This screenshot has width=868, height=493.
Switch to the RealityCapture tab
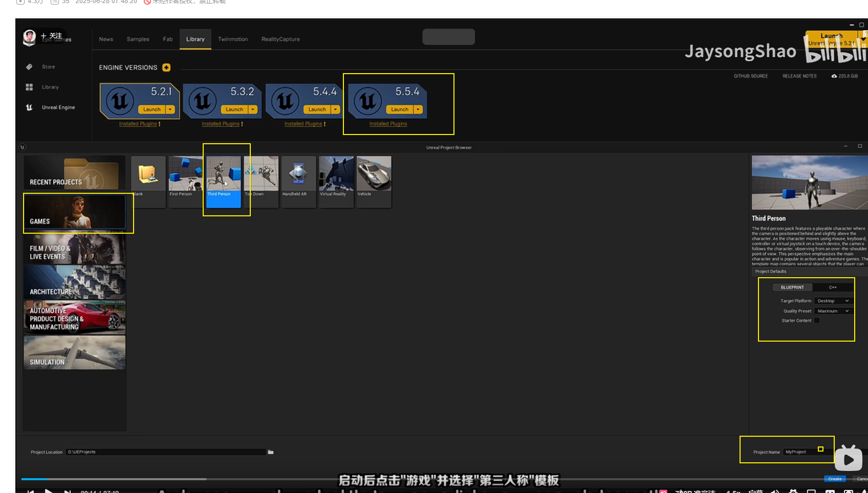[x=280, y=39]
